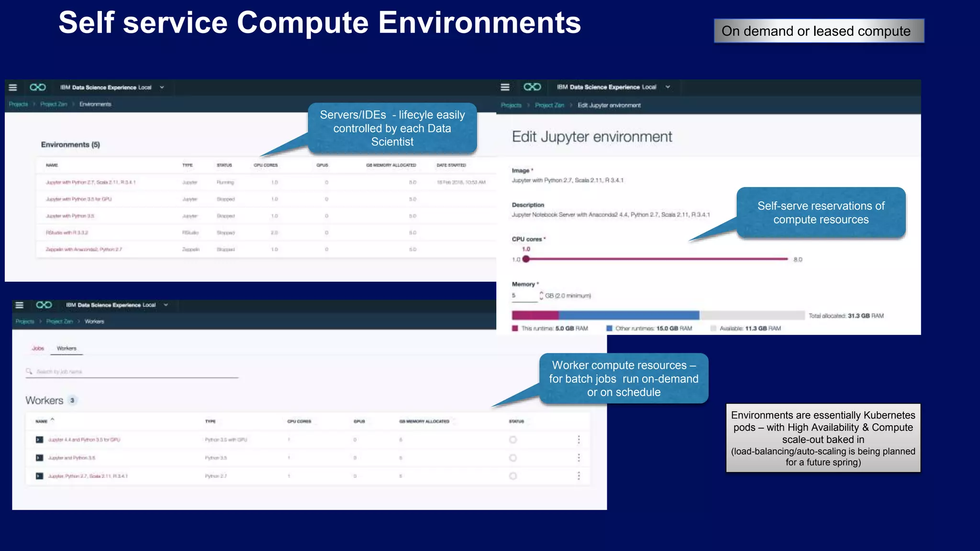980x551 pixels.
Task: Click 'Environments (5)' heading
Action: click(x=70, y=144)
